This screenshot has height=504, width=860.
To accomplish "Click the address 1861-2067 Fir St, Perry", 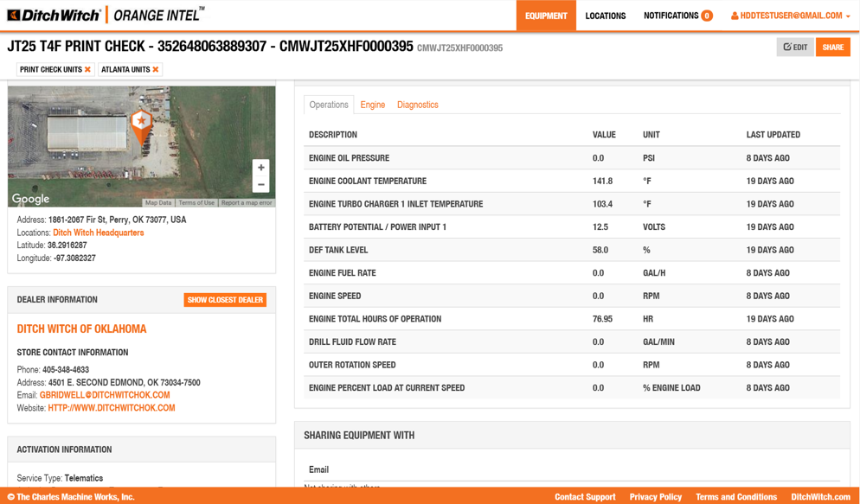I will coord(118,220).
